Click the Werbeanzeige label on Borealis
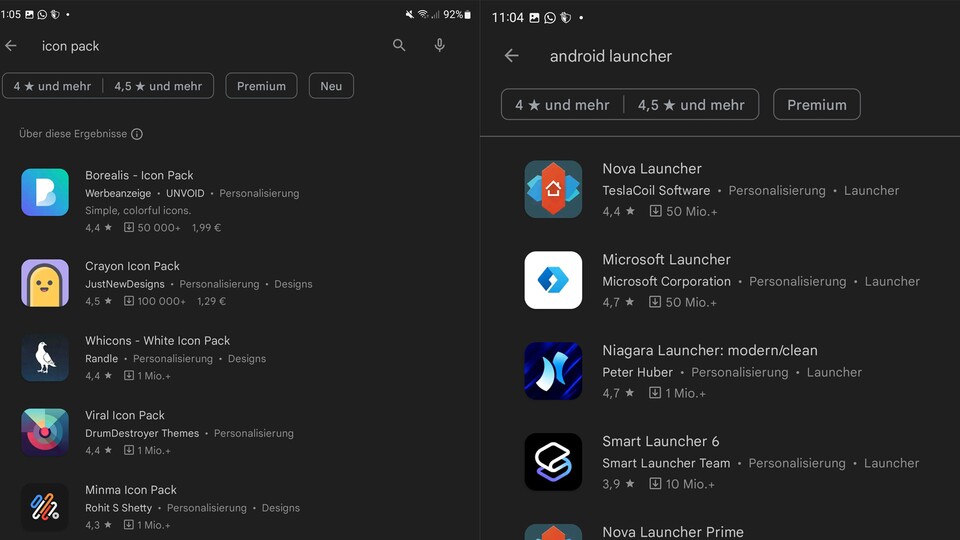Viewport: 960px width, 540px height. point(118,193)
